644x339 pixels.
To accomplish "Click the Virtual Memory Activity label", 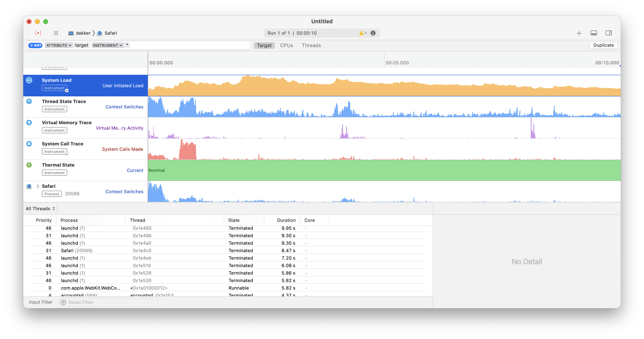I will click(x=120, y=128).
